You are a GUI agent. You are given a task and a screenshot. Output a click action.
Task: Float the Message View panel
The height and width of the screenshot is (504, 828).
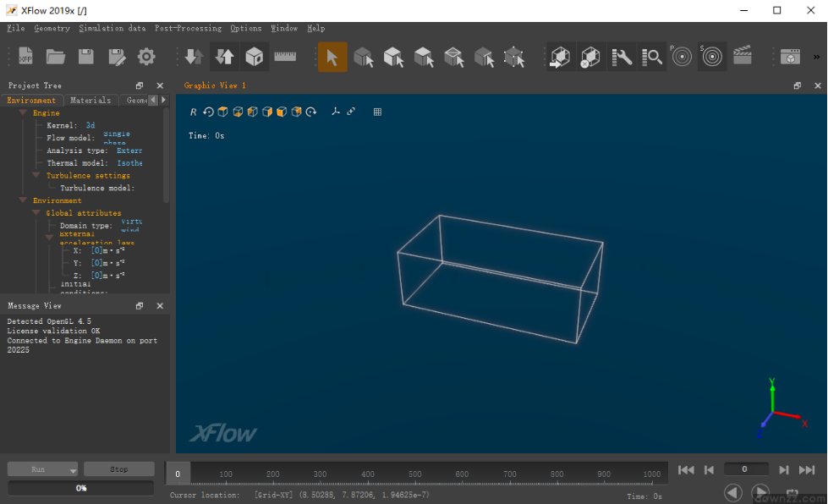tap(140, 306)
